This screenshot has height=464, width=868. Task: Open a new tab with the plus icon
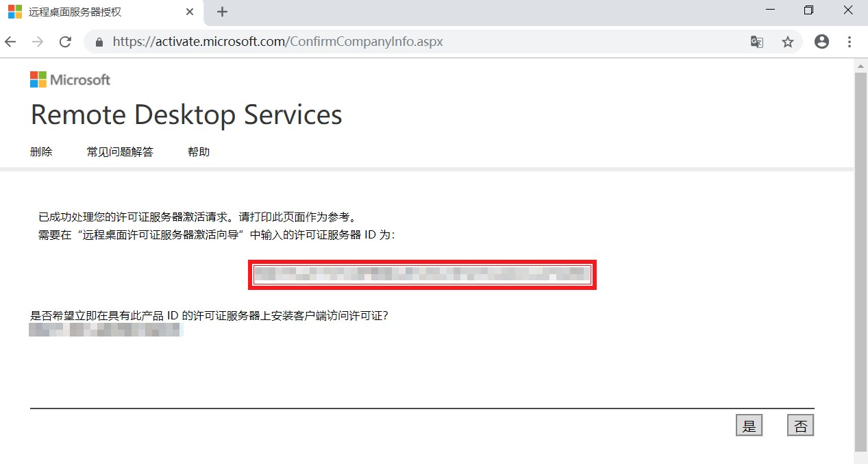click(222, 12)
